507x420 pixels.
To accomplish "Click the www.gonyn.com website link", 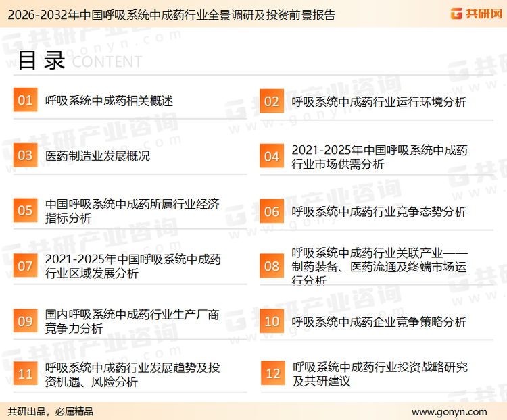I will point(449,411).
